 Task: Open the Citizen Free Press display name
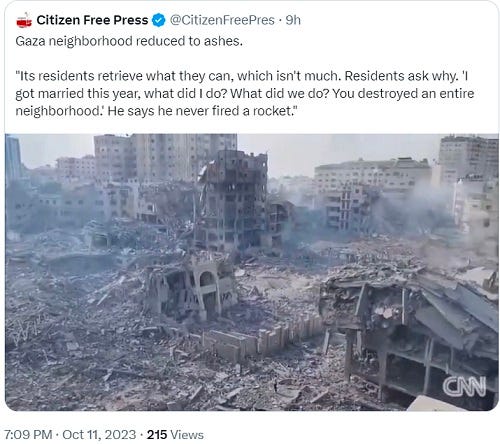click(92, 20)
